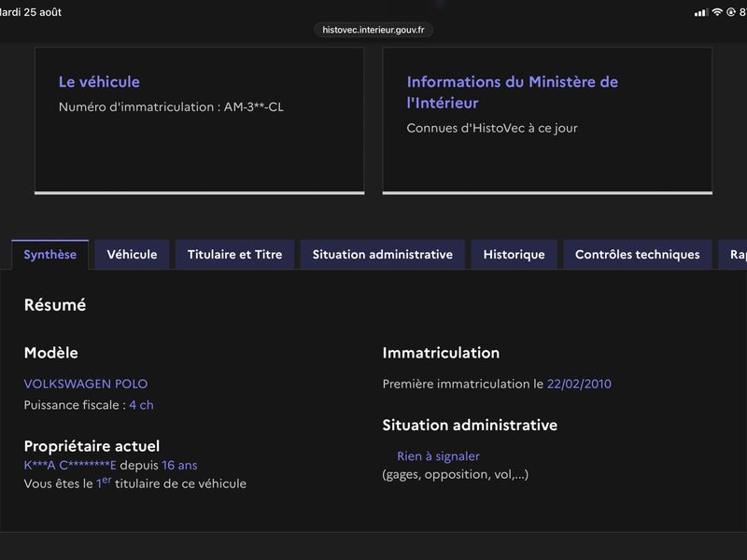The width and height of the screenshot is (747, 560).
Task: Click the first registration date 22/02/2010
Action: (579, 384)
